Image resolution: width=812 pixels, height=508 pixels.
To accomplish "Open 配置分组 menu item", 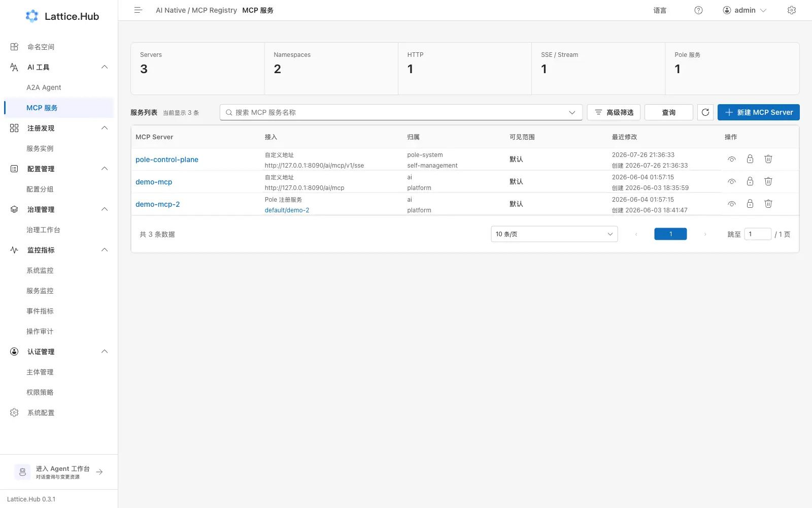I will [59, 189].
